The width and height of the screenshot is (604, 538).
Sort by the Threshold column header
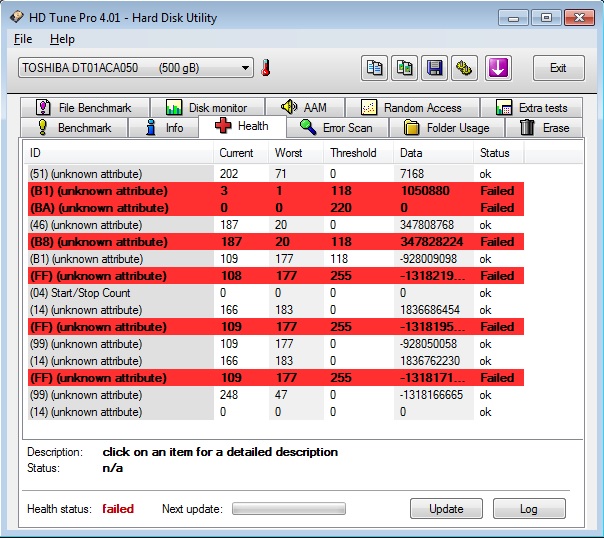(359, 153)
